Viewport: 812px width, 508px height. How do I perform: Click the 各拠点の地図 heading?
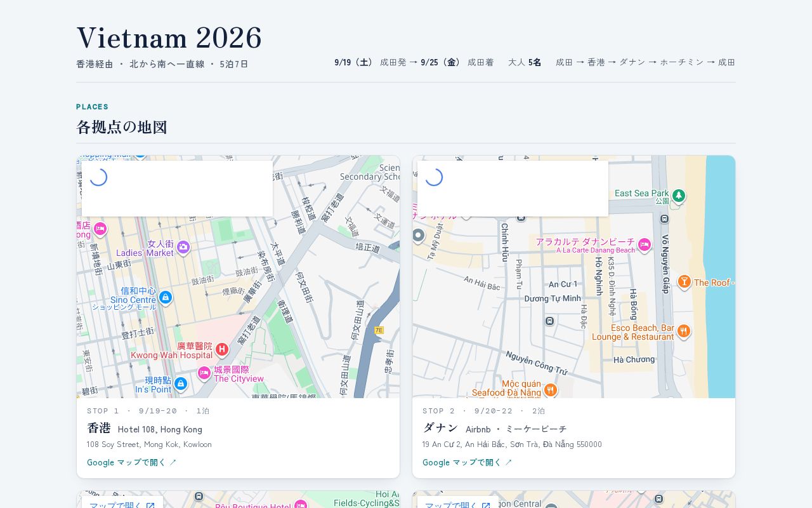point(122,127)
